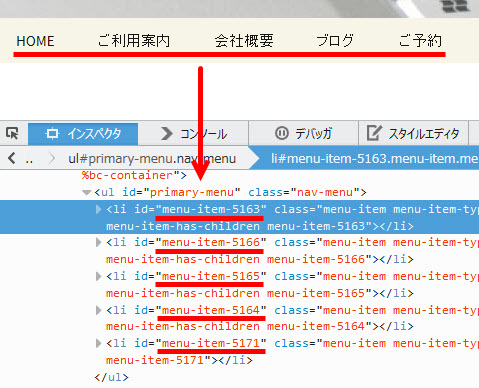Click the inspector icon in インスペクタ tab
Viewport: 479px width, 388px height.
[52, 134]
